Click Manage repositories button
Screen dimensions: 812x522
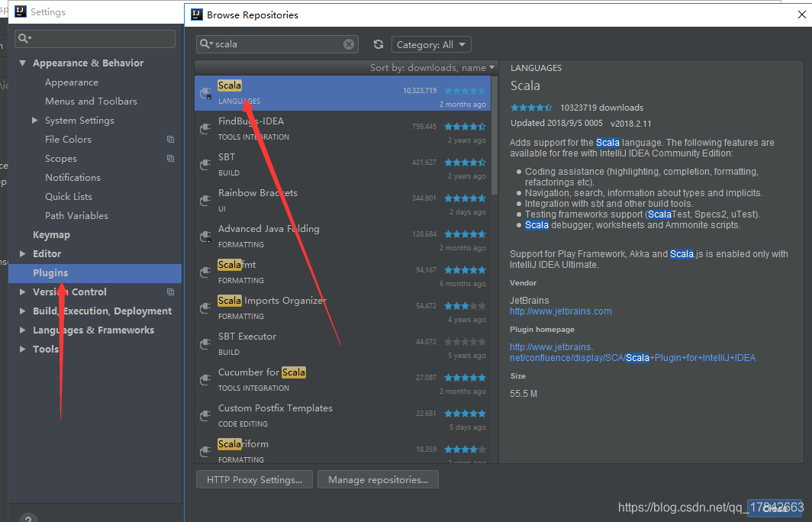tap(378, 479)
